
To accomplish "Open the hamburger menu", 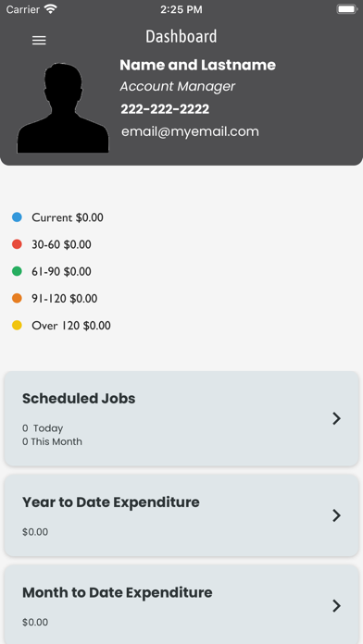I will tap(39, 41).
